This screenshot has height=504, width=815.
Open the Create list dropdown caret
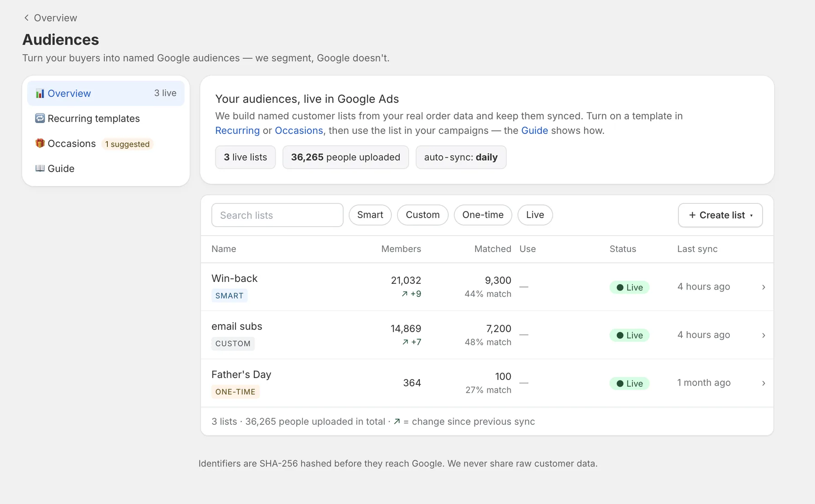point(751,216)
